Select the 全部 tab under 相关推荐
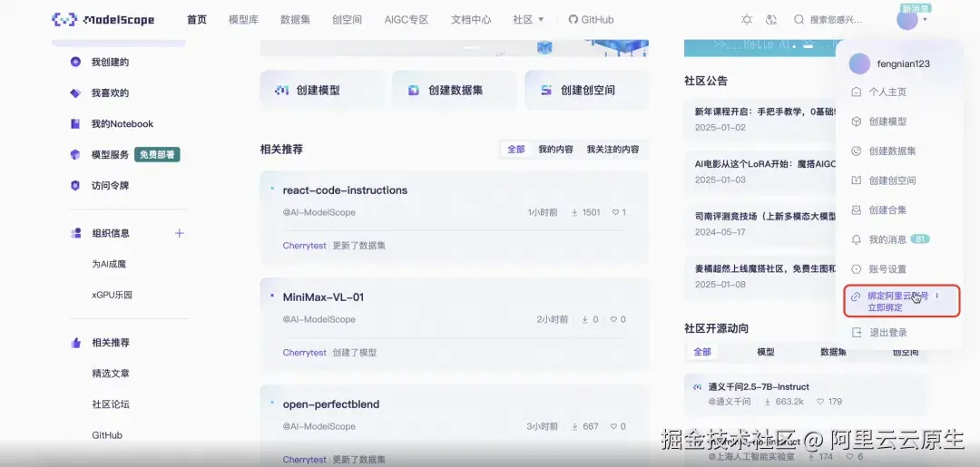The image size is (980, 467). tap(515, 150)
